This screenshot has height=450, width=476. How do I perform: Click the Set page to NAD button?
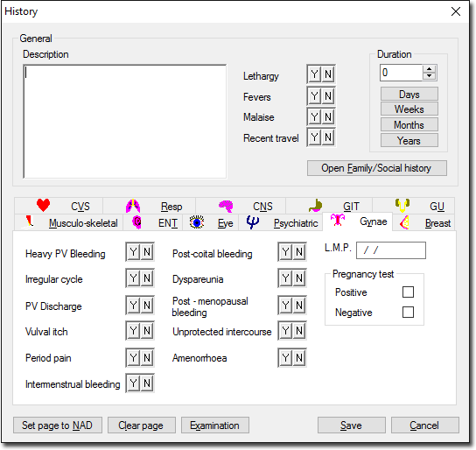click(58, 425)
